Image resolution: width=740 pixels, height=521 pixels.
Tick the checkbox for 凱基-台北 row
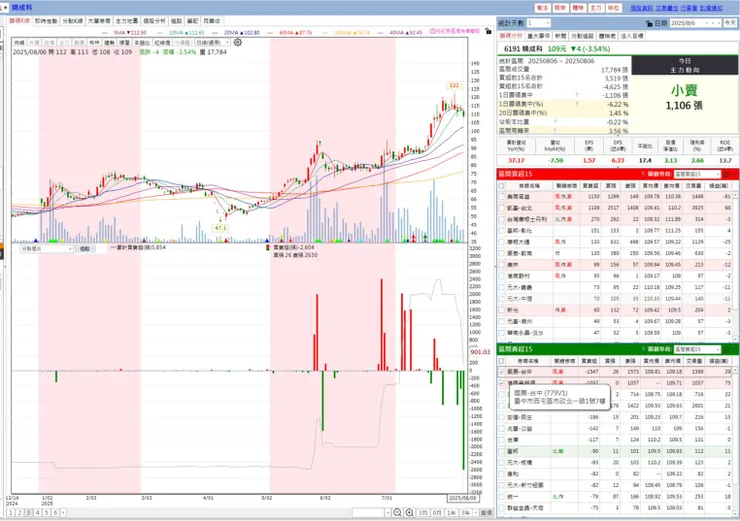pyautogui.click(x=502, y=208)
